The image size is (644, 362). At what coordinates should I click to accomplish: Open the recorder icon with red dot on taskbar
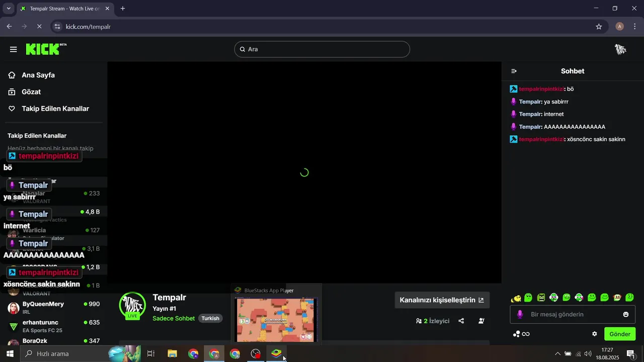click(256, 354)
